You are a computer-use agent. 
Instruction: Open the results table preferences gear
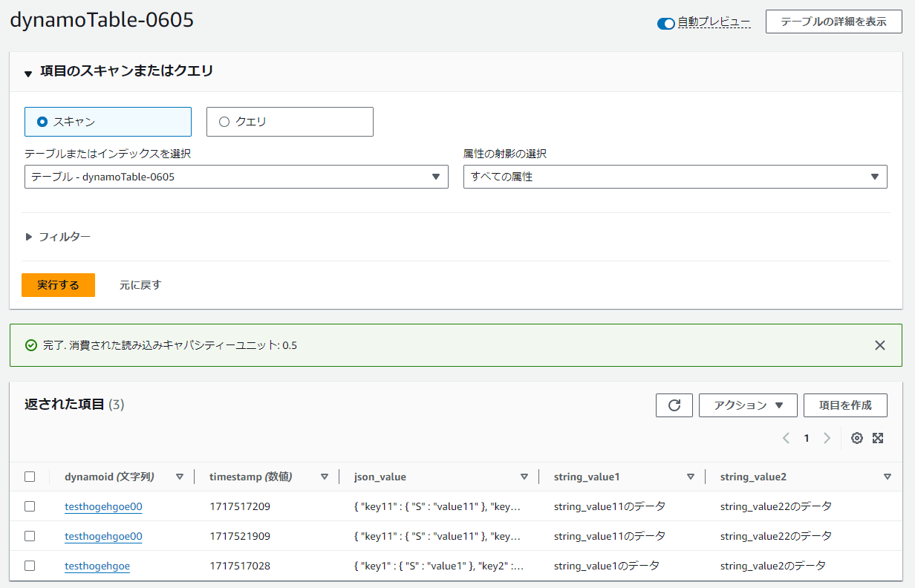tap(856, 439)
